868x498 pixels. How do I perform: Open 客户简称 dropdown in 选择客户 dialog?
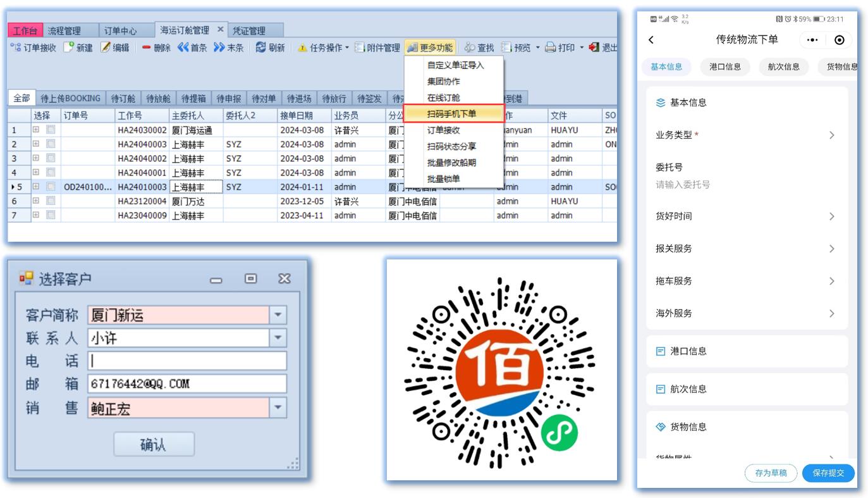(278, 314)
